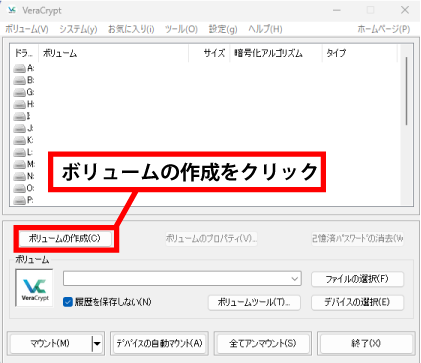
Task: Open the ツール(O) menu
Action: (181, 29)
